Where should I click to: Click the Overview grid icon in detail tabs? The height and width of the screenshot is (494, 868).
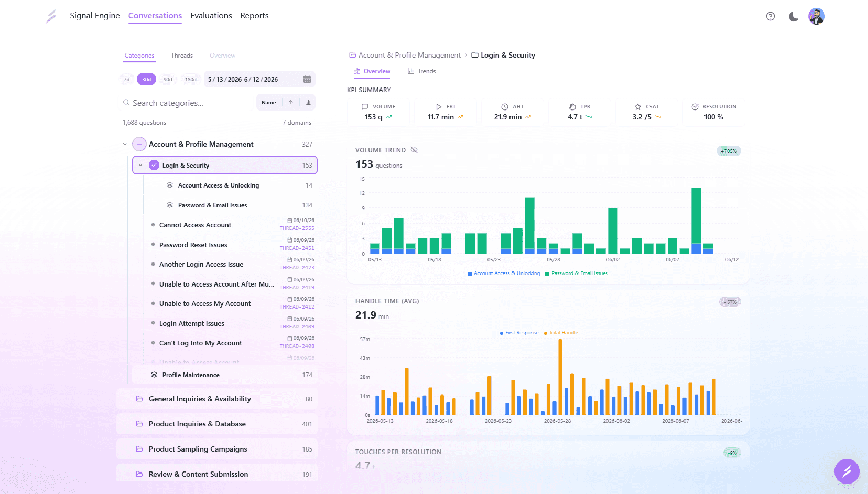pos(357,71)
